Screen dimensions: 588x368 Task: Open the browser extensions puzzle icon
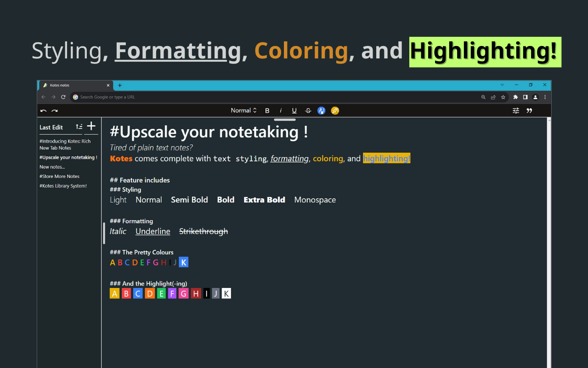pyautogui.click(x=515, y=97)
